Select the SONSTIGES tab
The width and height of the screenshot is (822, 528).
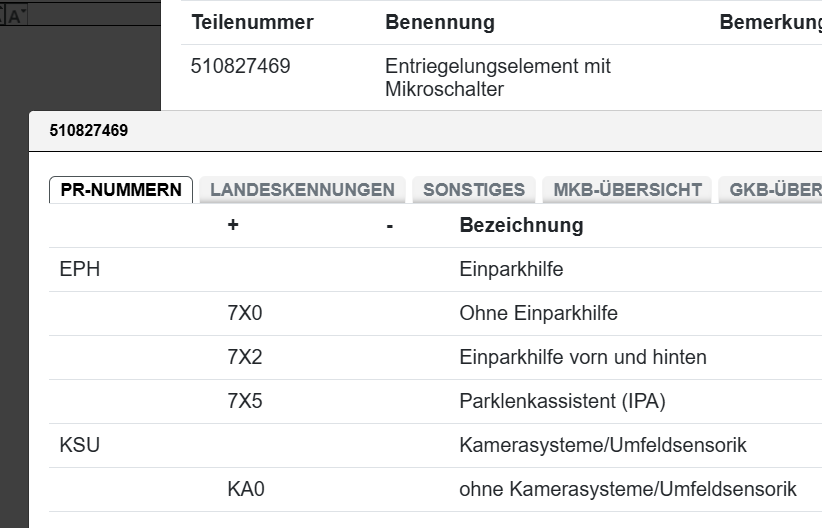pos(474,190)
